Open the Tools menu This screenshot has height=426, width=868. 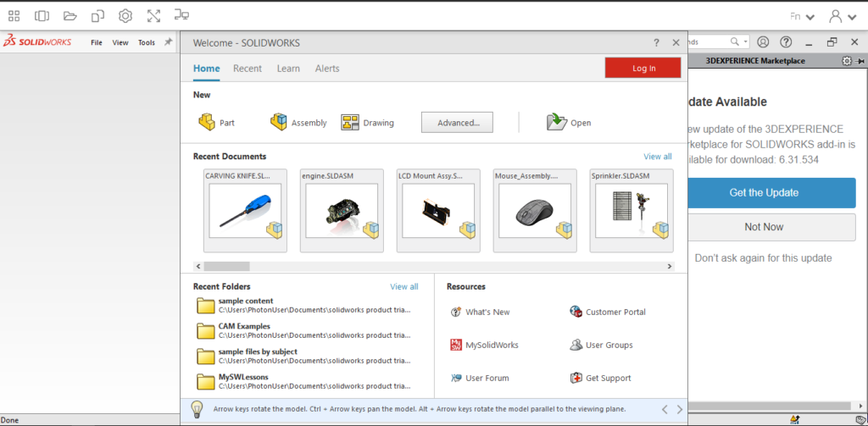tap(147, 42)
